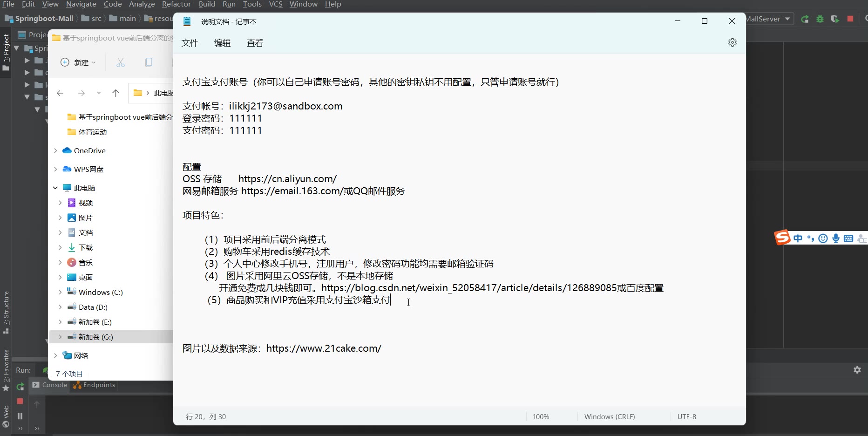This screenshot has height=436, width=868.
Task: Expand the Data (D:) drive chevron
Action: [60, 307]
